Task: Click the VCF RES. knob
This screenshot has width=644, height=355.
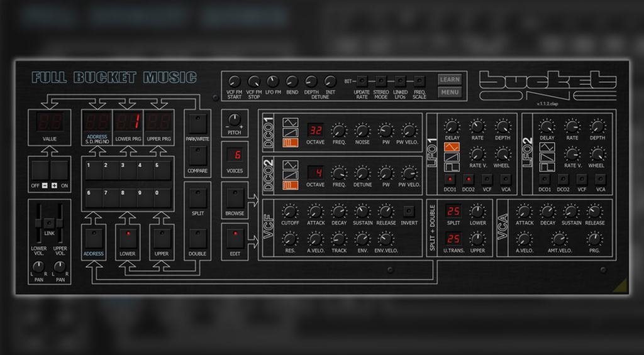Action: click(289, 239)
